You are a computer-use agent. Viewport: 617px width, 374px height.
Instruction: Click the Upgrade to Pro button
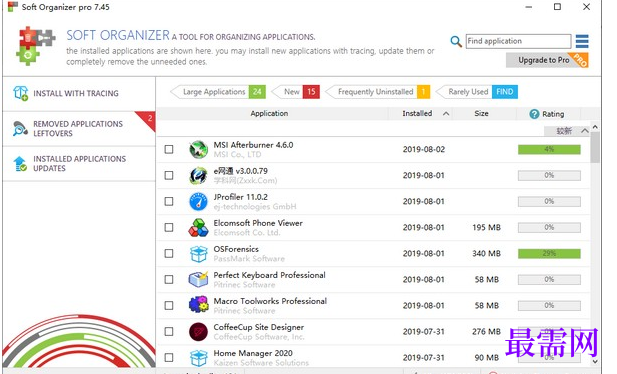coord(547,60)
